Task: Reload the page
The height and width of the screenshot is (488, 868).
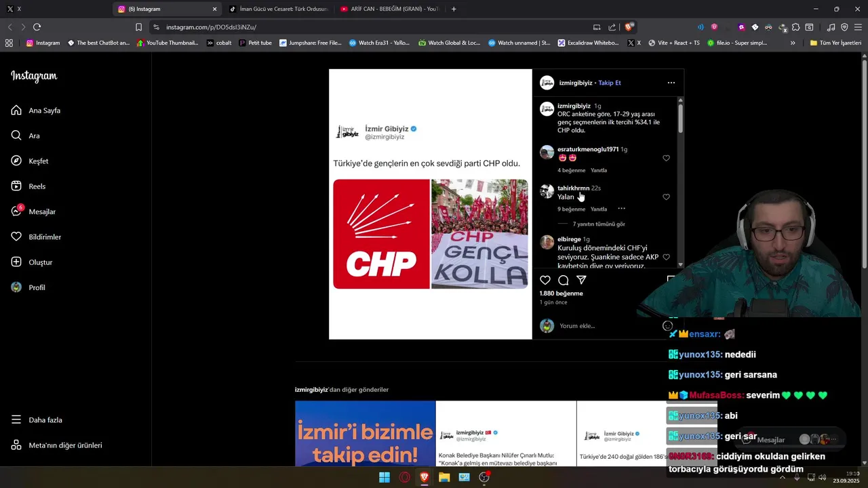Action: point(37,27)
